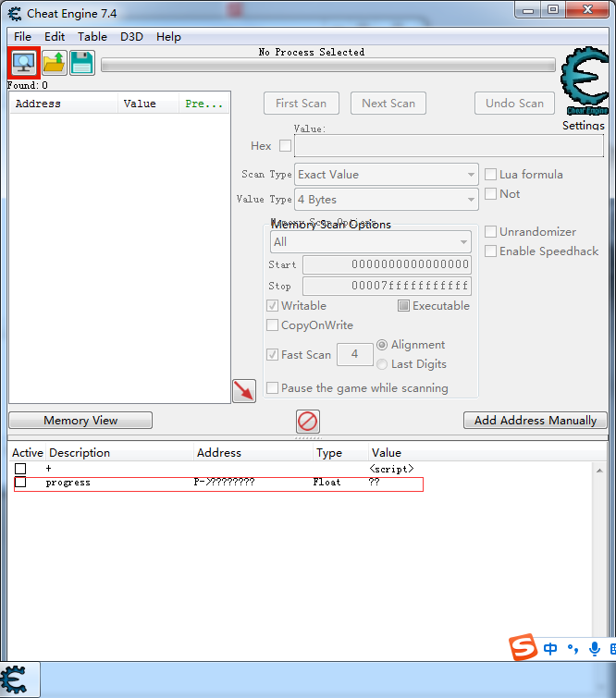Screen dimensions: 616x698
Task: Open the Value Type 4 Bytes dropdown
Action: pyautogui.click(x=387, y=200)
